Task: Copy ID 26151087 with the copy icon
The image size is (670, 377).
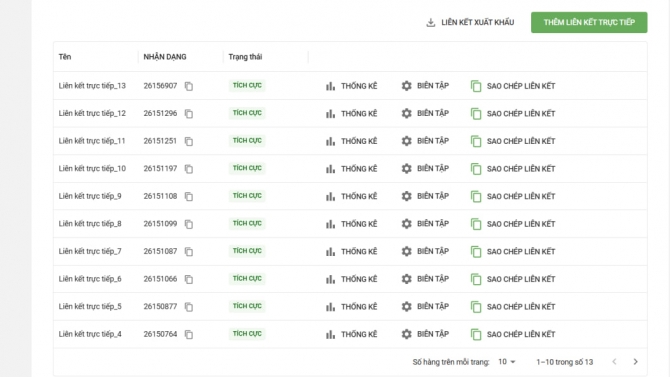Action: tap(189, 252)
